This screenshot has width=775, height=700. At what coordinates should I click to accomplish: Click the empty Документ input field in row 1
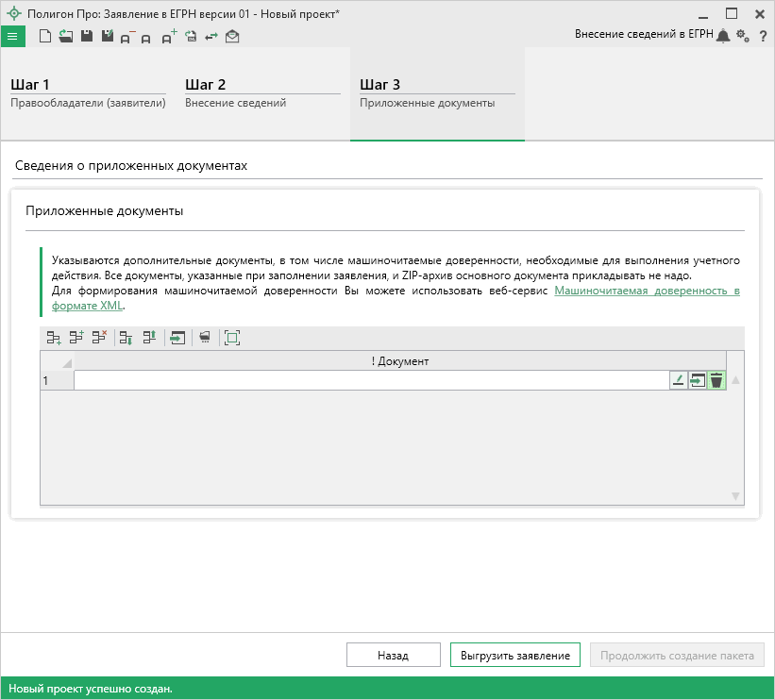coord(370,380)
